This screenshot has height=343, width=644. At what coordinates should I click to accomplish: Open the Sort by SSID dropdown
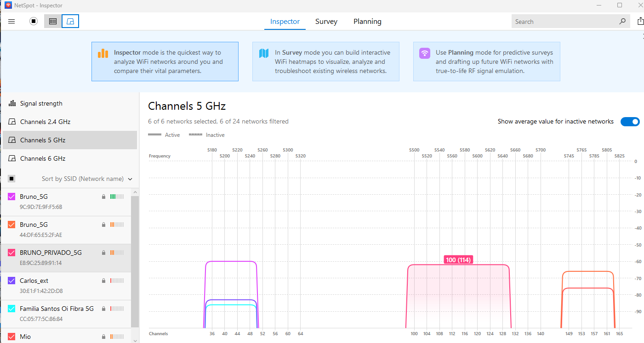pyautogui.click(x=87, y=179)
